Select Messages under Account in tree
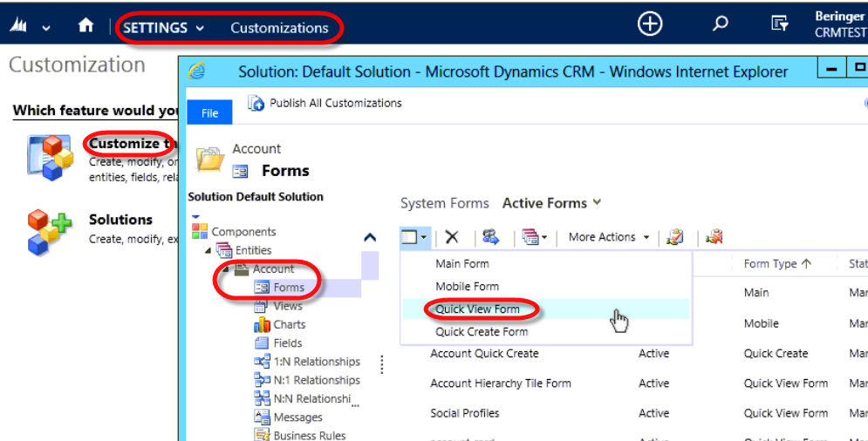Viewport: 868px width, 441px height. point(297,417)
